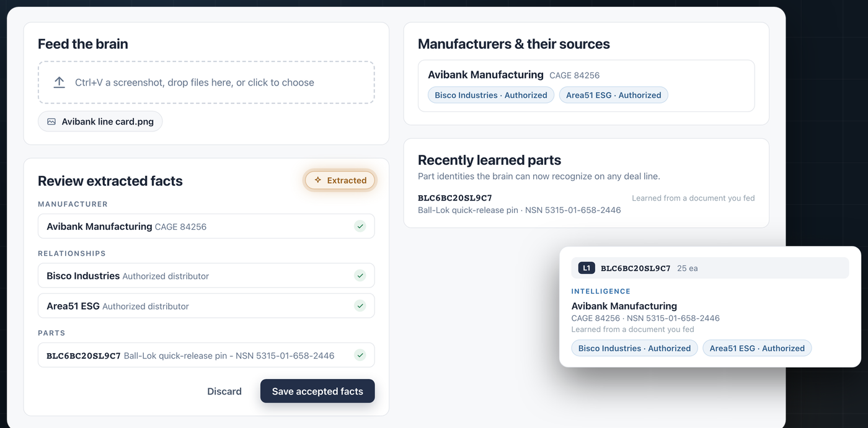Click CAGE 84256 in Manufacturers & their sources
This screenshot has width=868, height=428.
point(575,76)
